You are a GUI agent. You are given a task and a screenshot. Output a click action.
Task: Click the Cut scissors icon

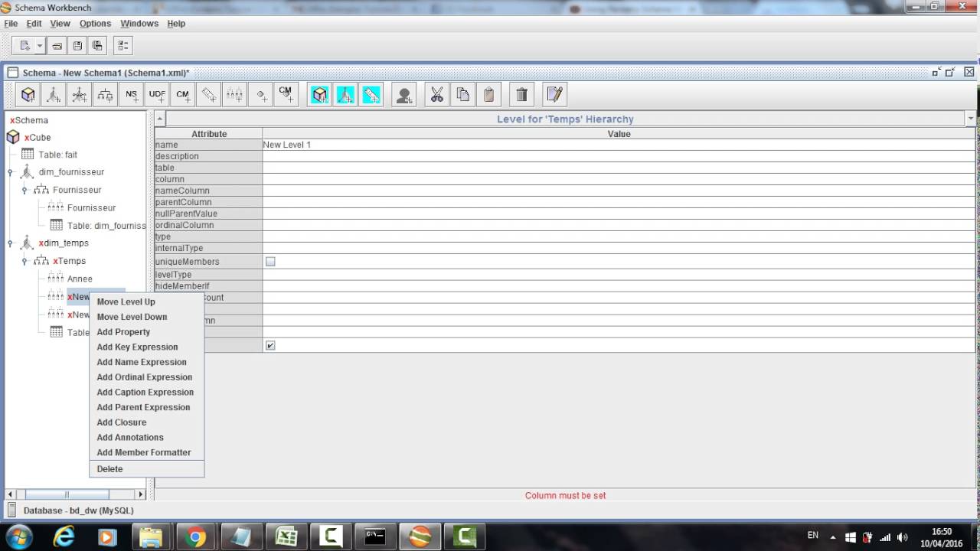tap(437, 95)
